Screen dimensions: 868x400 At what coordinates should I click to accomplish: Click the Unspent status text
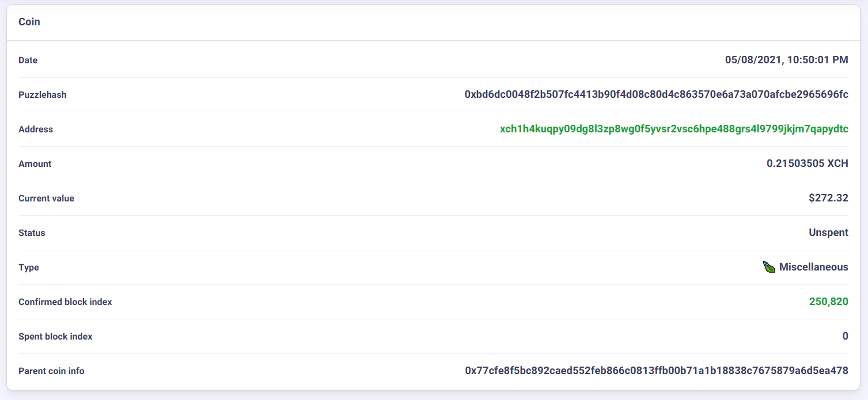[829, 233]
